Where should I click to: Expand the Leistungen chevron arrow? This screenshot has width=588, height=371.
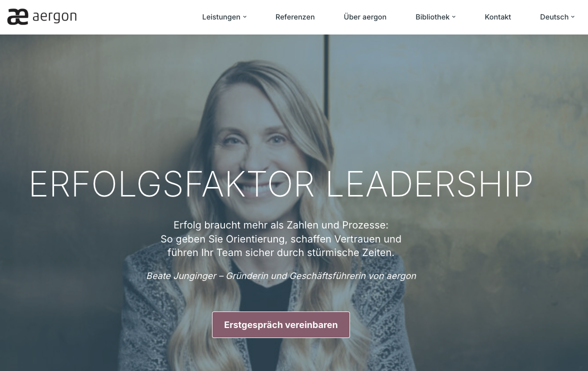click(x=245, y=17)
